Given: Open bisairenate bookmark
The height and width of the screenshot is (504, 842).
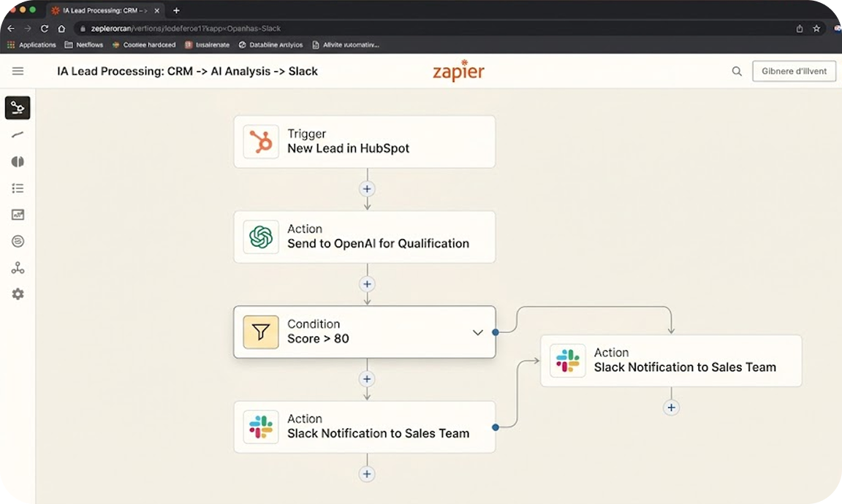Looking at the screenshot, I should [208, 45].
